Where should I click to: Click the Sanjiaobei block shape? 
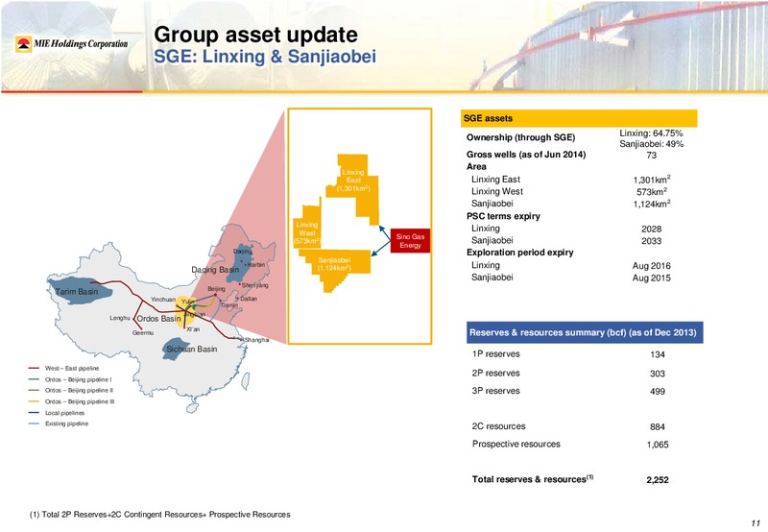(x=333, y=269)
